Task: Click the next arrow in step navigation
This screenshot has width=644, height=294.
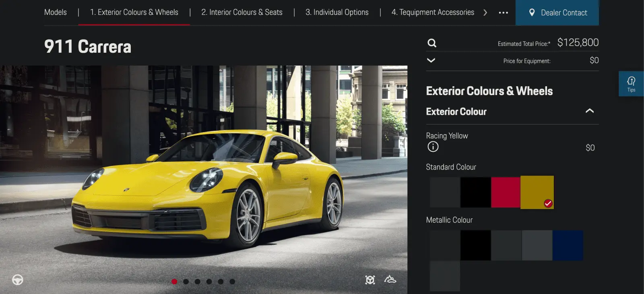Action: click(485, 13)
